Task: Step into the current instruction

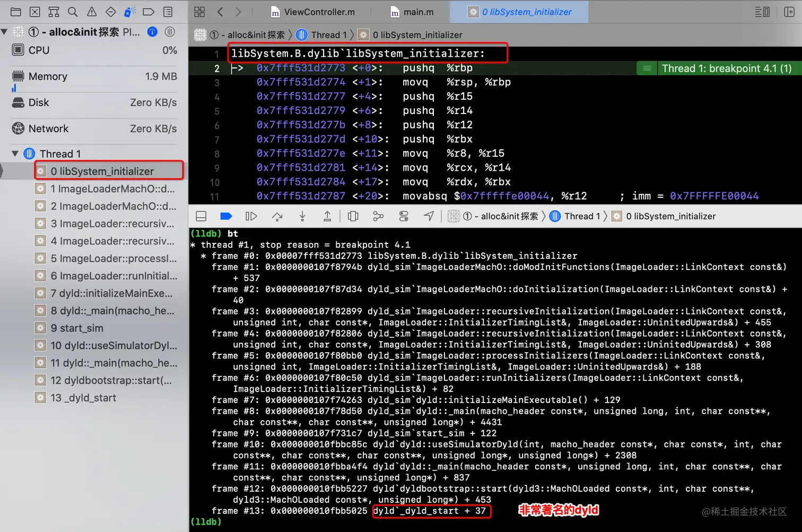Action: click(x=302, y=216)
